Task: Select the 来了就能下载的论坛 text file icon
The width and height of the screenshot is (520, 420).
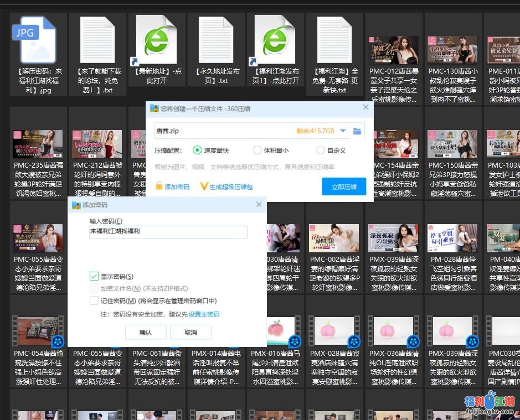Action: (x=97, y=39)
